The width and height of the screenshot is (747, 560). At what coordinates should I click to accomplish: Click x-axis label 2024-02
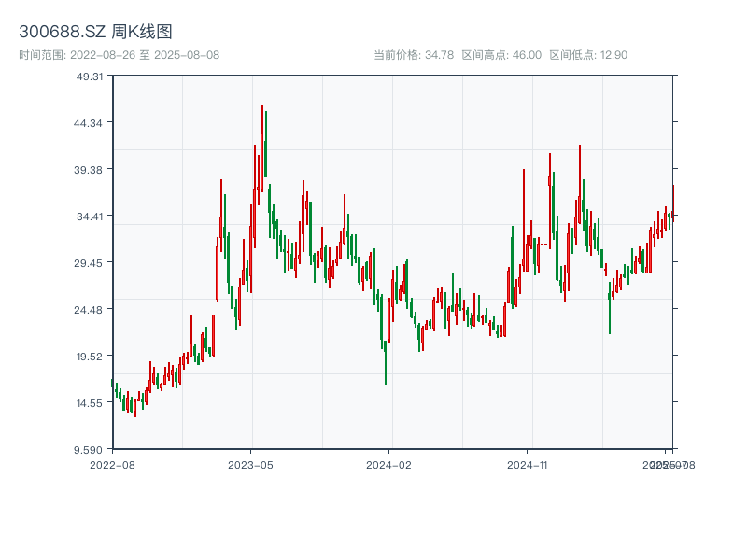388,465
